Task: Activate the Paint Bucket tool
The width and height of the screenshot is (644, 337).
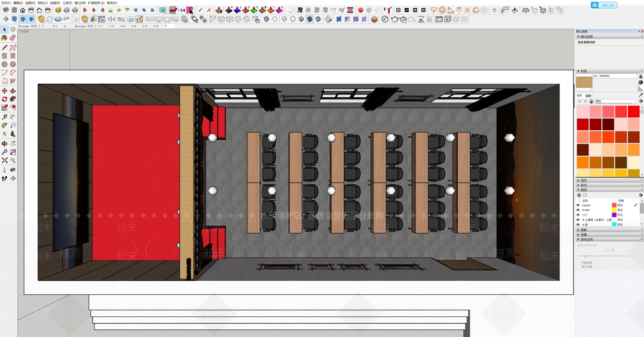Action: click(x=4, y=38)
